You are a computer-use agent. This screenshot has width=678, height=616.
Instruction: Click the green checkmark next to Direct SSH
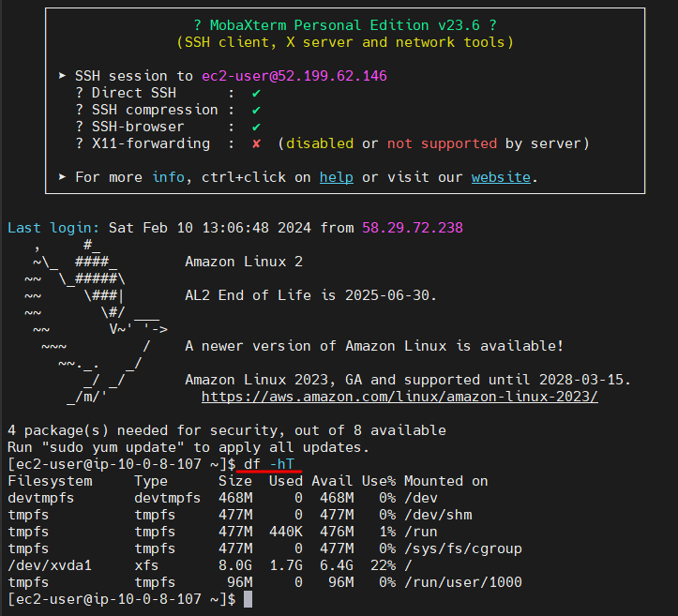point(256,93)
